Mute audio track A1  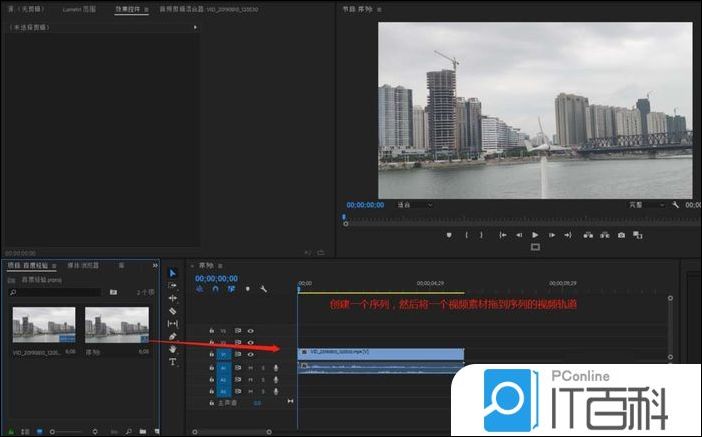(x=251, y=367)
